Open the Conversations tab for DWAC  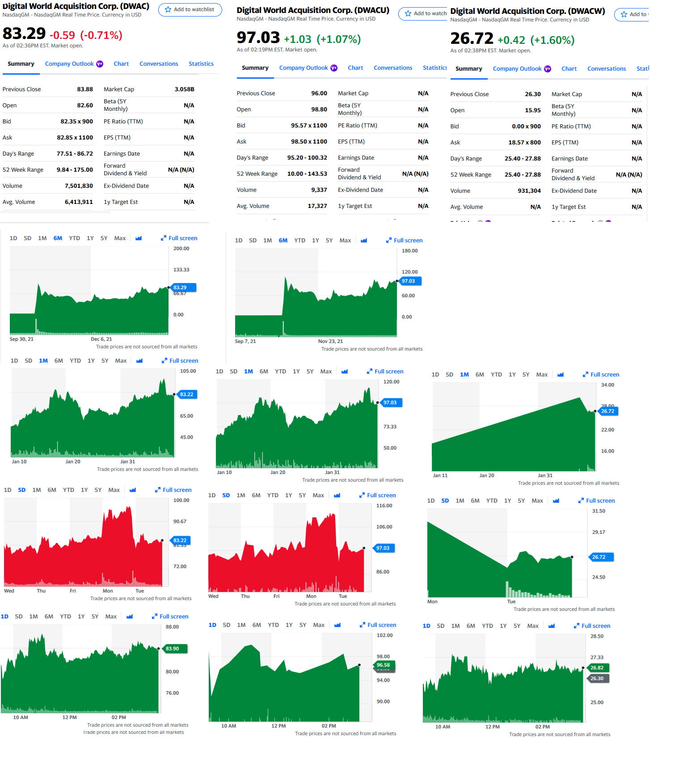pos(159,64)
